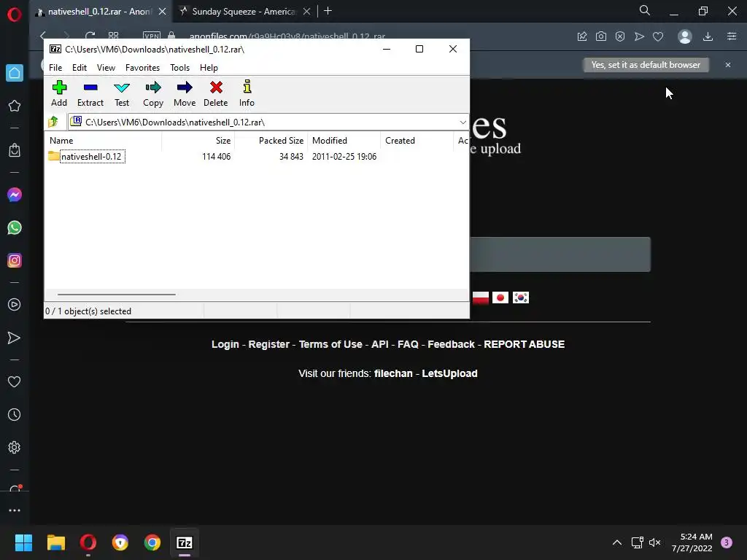This screenshot has height=560, width=747.
Task: Open the File menu
Action: coord(55,68)
